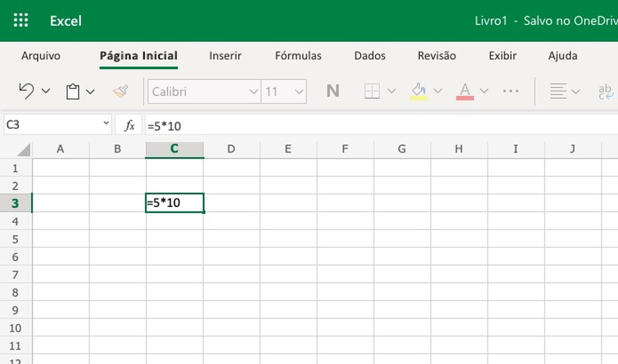Image resolution: width=618 pixels, height=364 pixels.
Task: Apply red font color
Action: pos(463,91)
